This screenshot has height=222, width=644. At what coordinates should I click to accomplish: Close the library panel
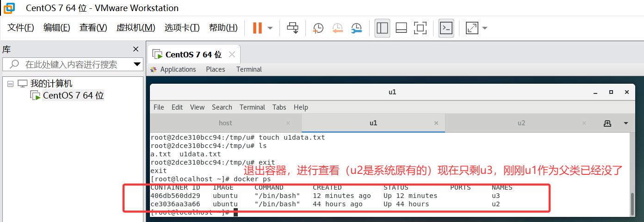(x=136, y=49)
